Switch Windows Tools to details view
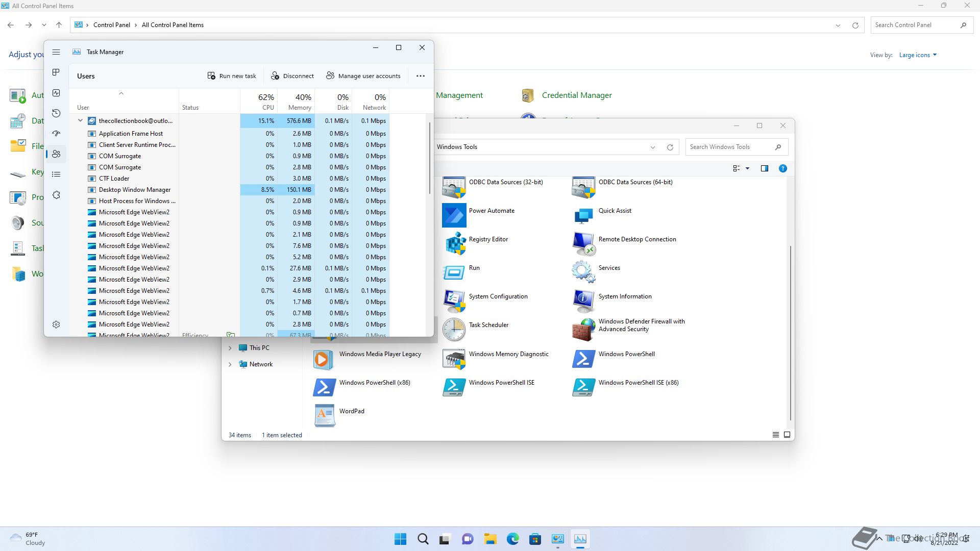980x551 pixels. point(775,435)
